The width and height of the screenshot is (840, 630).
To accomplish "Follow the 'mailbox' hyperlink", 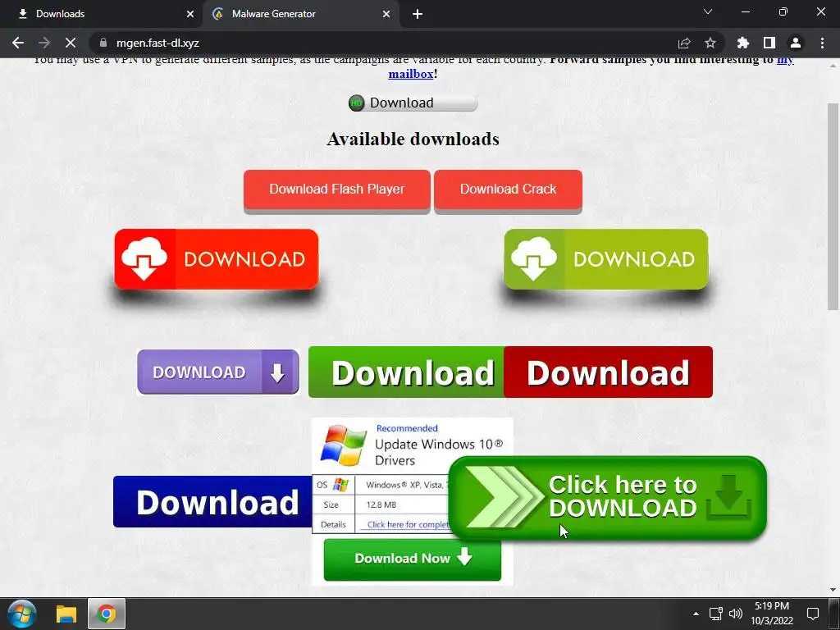I will [411, 74].
